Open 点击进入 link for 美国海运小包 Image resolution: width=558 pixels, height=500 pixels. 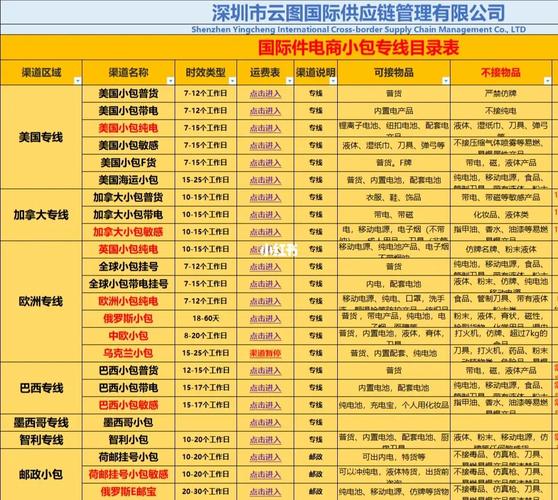[265, 180]
